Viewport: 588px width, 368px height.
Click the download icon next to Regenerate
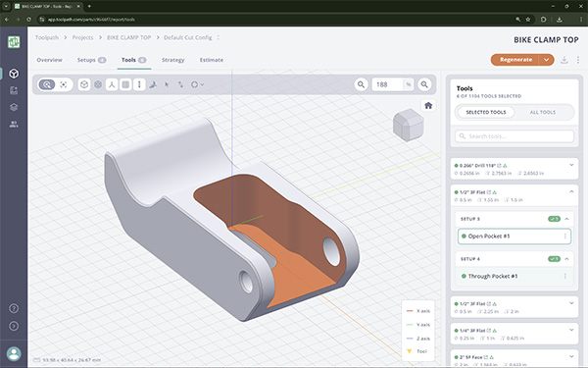pyautogui.click(x=564, y=60)
